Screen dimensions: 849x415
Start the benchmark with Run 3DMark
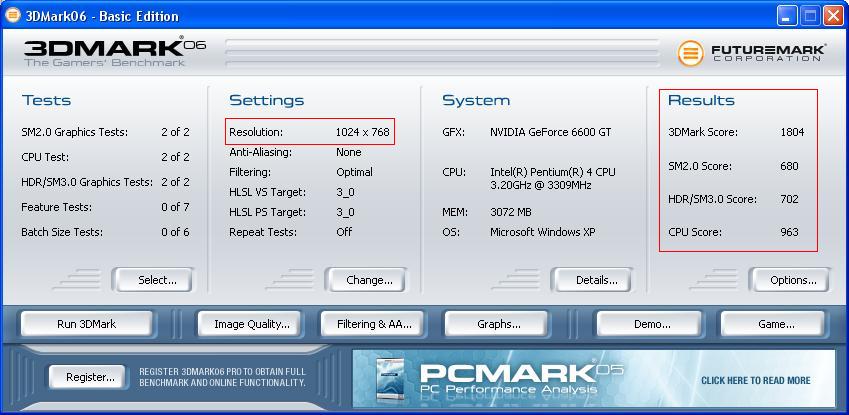coord(88,324)
